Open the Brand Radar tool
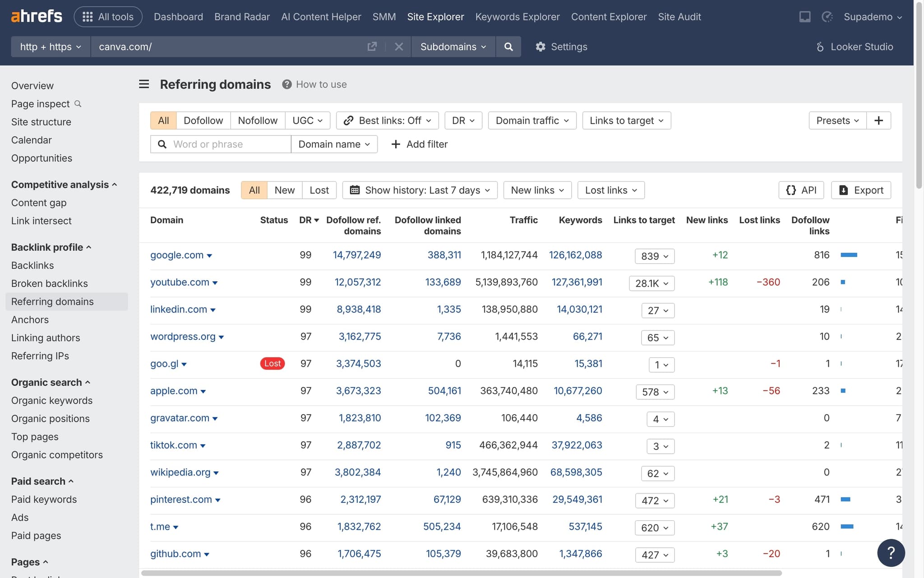This screenshot has height=578, width=924. point(242,17)
